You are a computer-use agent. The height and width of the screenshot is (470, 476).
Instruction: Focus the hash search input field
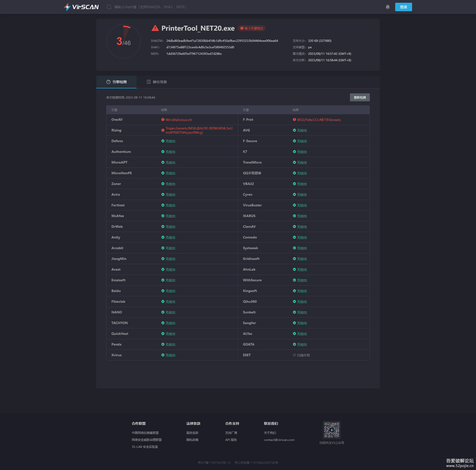tap(150, 7)
